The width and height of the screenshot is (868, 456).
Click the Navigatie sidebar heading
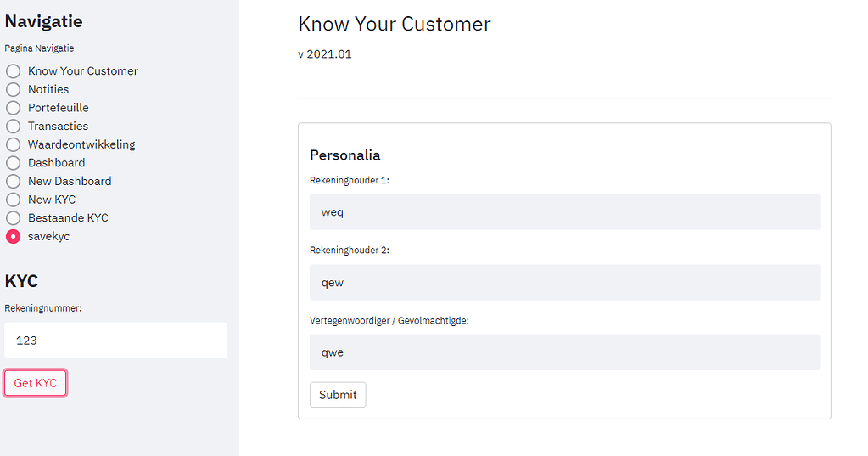click(44, 21)
